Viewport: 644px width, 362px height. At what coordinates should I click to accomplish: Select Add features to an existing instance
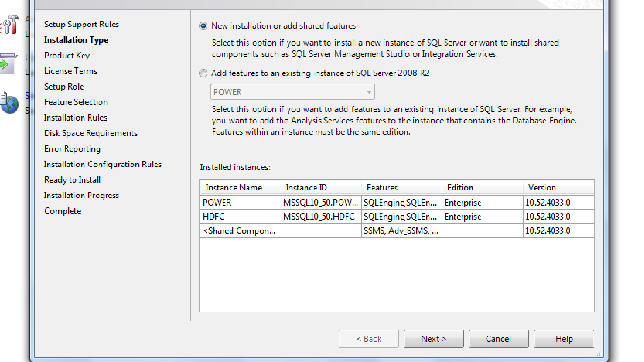point(203,73)
